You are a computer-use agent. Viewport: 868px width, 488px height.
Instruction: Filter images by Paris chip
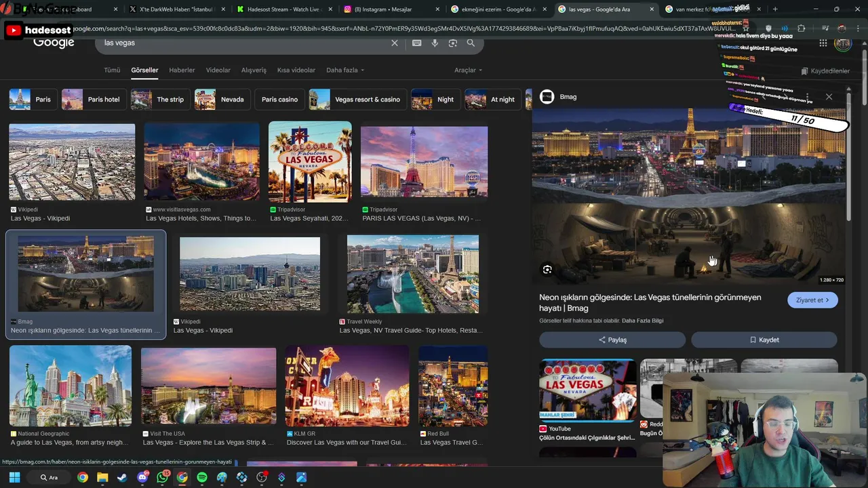(x=33, y=99)
